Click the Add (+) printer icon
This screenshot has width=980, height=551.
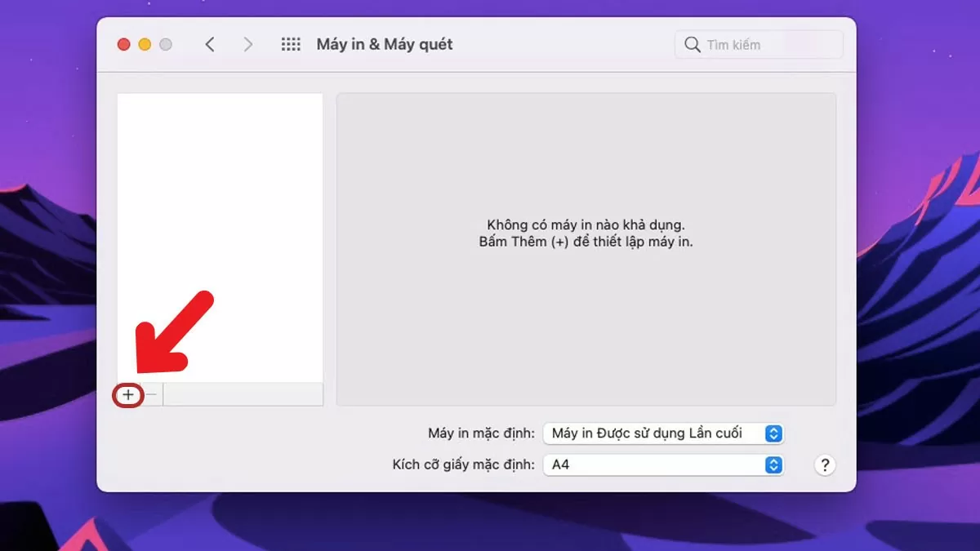(x=128, y=394)
